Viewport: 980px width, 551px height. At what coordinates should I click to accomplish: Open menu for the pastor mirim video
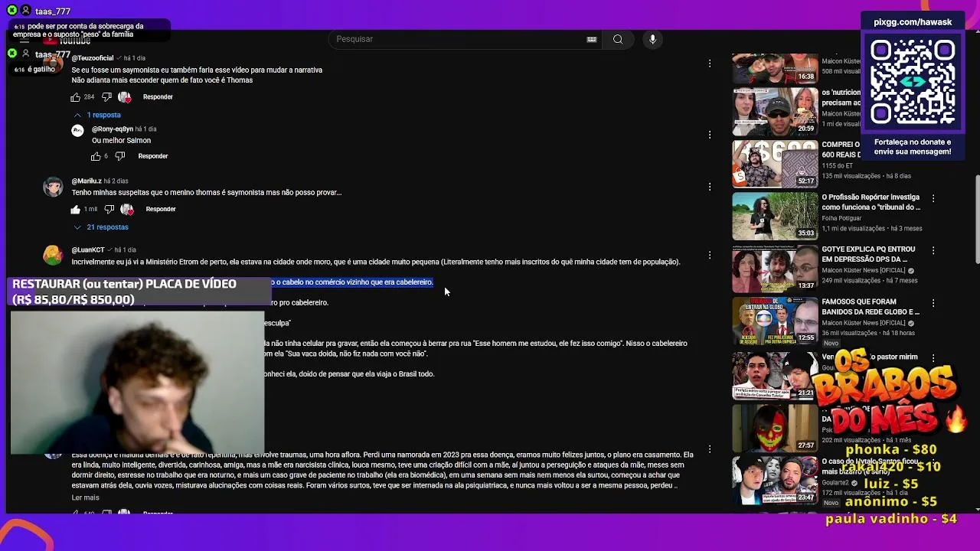coord(933,357)
